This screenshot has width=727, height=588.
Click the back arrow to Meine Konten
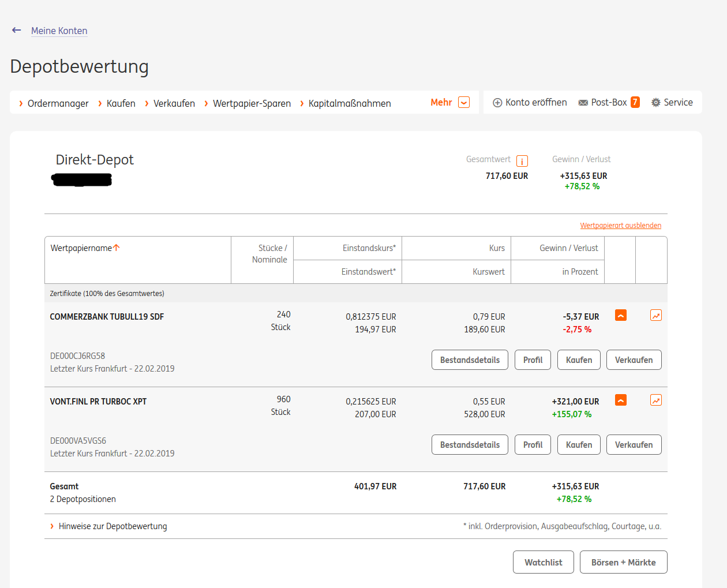[x=17, y=30]
